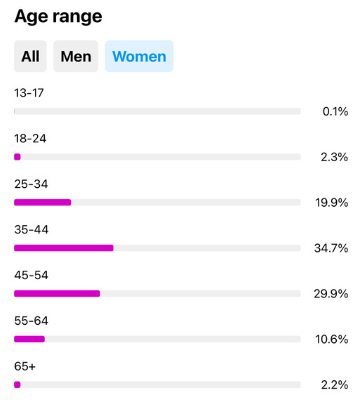Click the 35-44 magenta bar
Viewport: 363px width, 405px height.
pos(64,248)
